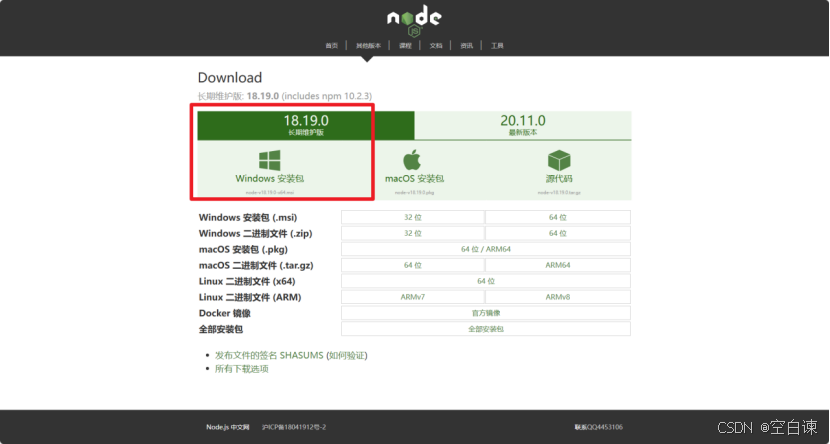
Task: Download ARM64 macOS 二进制文件 (.tar.gz)
Action: (558, 265)
